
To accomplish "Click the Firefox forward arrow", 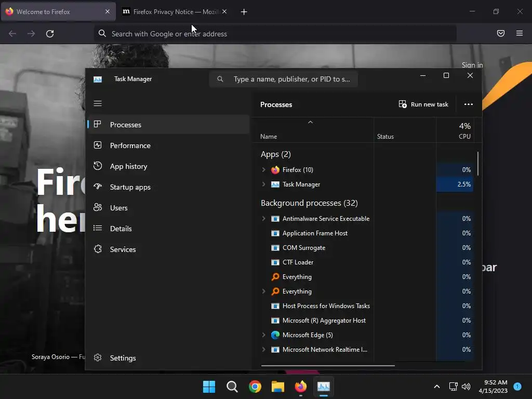I will tap(31, 34).
